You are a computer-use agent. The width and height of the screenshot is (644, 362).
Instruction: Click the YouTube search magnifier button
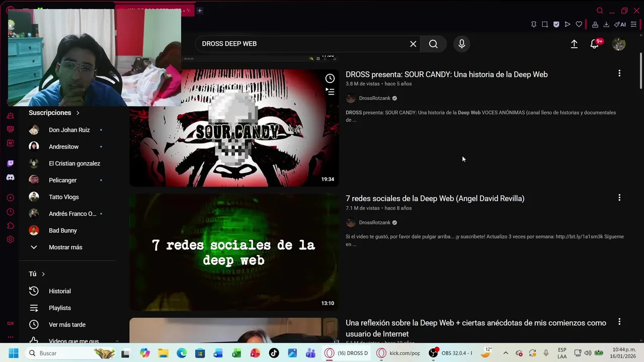coord(433,44)
